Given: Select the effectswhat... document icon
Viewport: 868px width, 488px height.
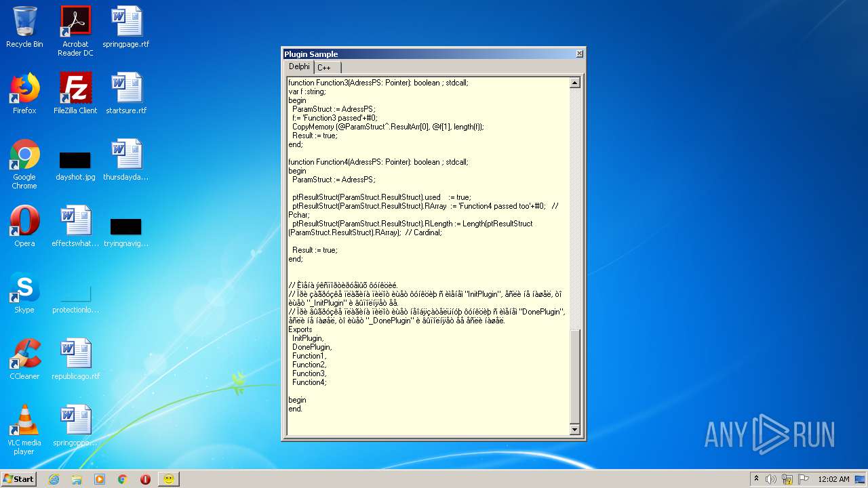Looking at the screenshot, I should click(x=75, y=226).
